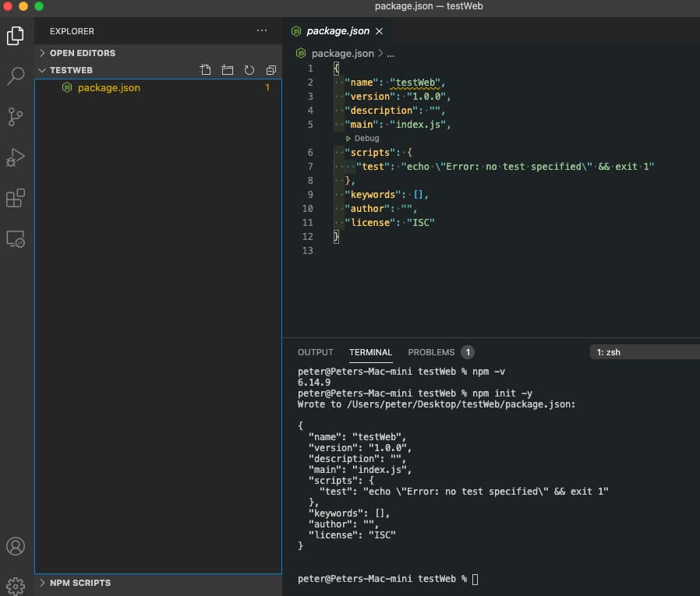Click the Wrote to package.json path line

(x=437, y=404)
